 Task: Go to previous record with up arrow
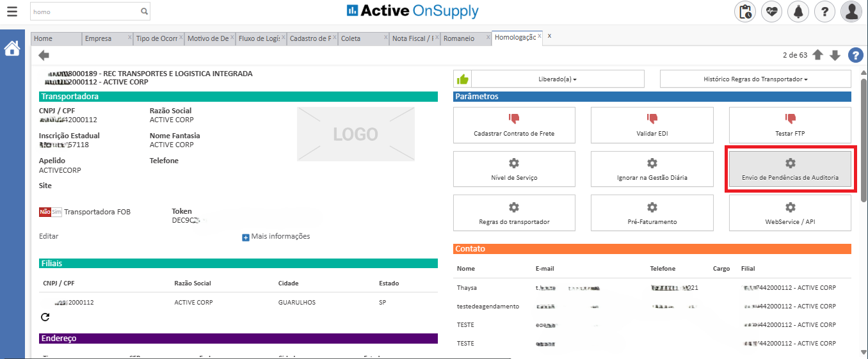[x=817, y=55]
